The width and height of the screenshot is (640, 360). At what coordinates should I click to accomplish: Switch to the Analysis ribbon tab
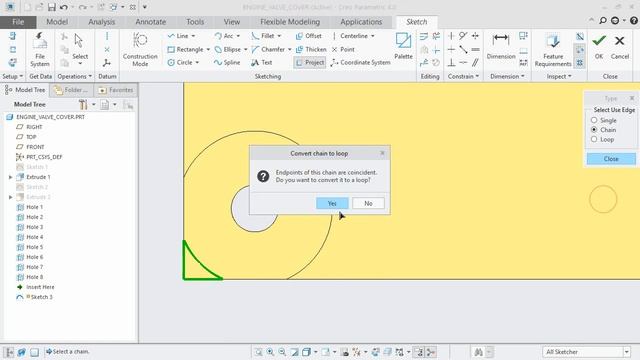tap(102, 22)
